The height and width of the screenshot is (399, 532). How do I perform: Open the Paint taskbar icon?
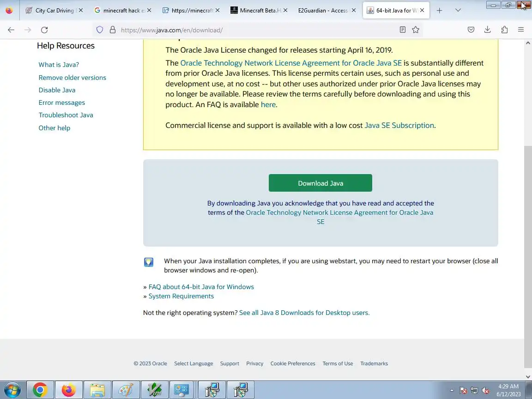126,390
